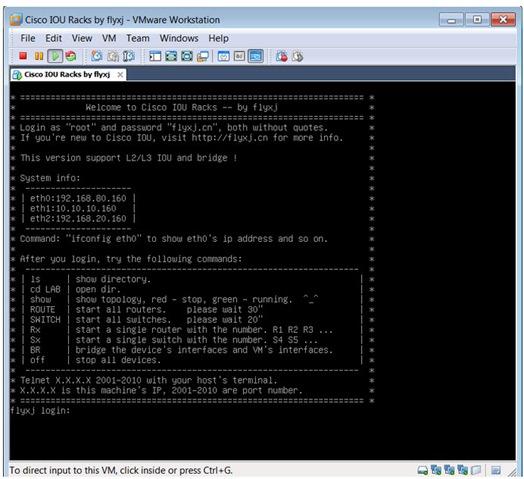
Task: Take a snapshot using the snapshot icon
Action: tap(97, 56)
